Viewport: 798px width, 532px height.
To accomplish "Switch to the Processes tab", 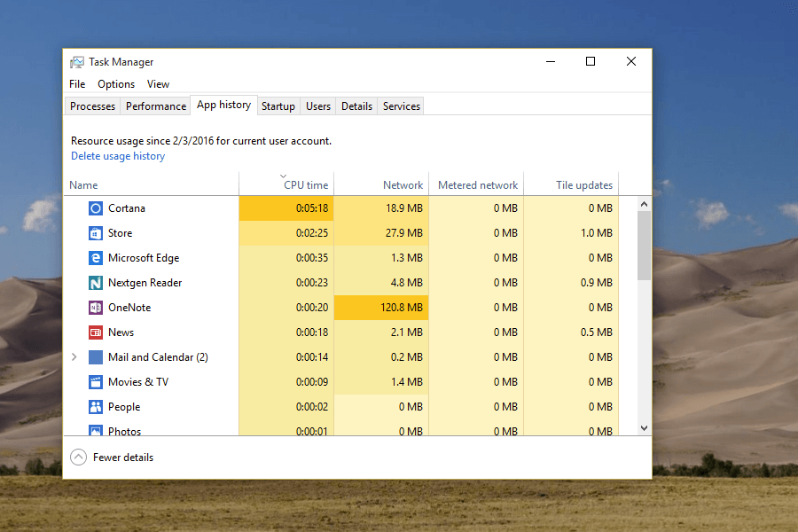I will pyautogui.click(x=92, y=106).
